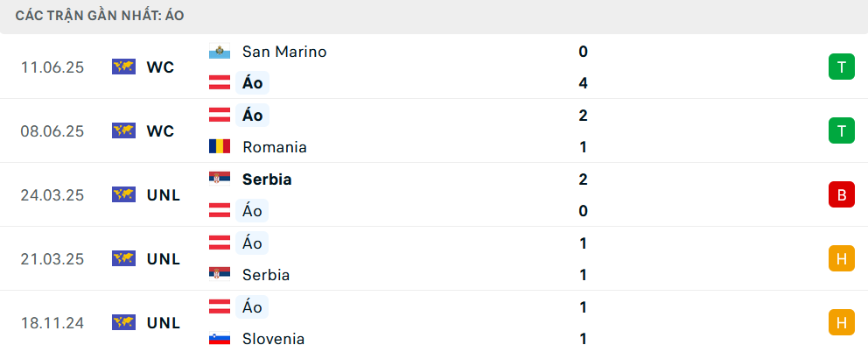Click the San Marino flag icon
The width and height of the screenshot is (868, 352).
[x=220, y=52]
